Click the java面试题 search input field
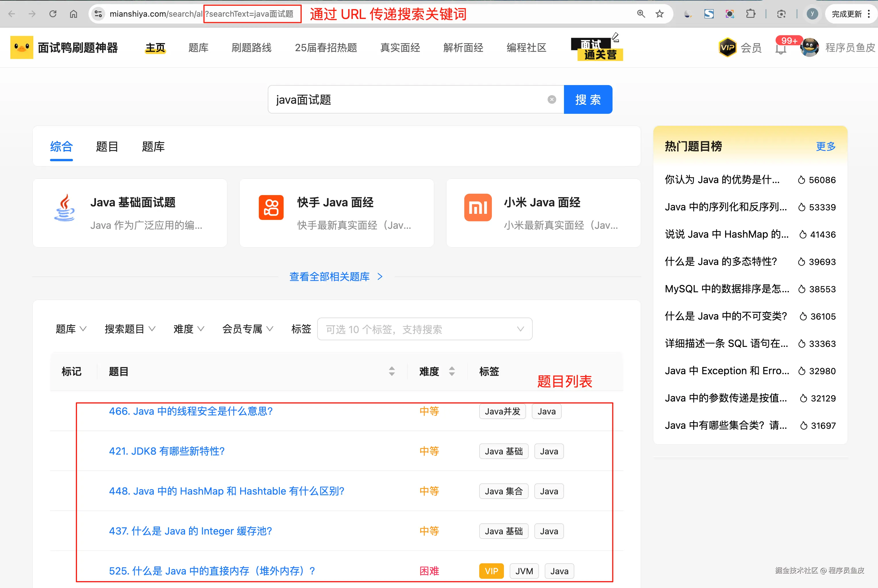The height and width of the screenshot is (588, 878). (x=409, y=99)
